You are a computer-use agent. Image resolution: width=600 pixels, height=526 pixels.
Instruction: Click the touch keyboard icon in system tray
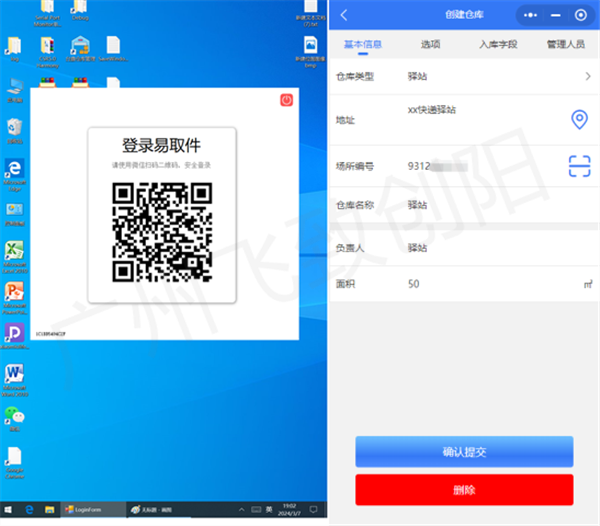(256, 510)
